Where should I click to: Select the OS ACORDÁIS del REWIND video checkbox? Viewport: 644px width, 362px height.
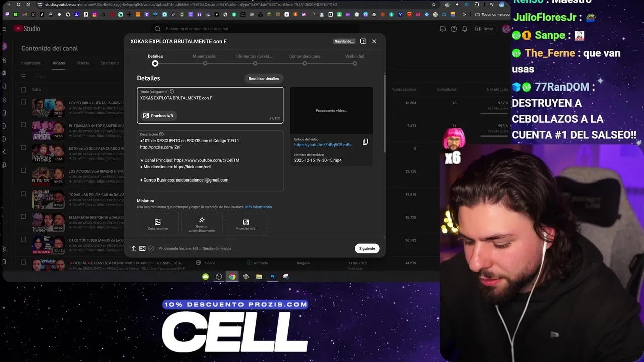tap(23, 170)
